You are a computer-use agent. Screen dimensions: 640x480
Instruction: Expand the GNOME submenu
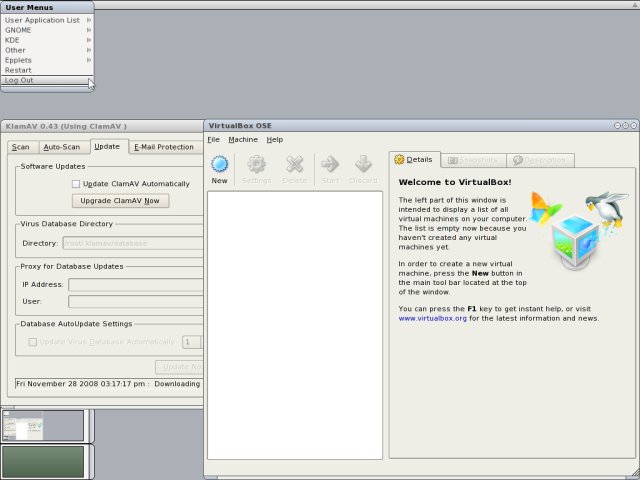pyautogui.click(x=47, y=30)
